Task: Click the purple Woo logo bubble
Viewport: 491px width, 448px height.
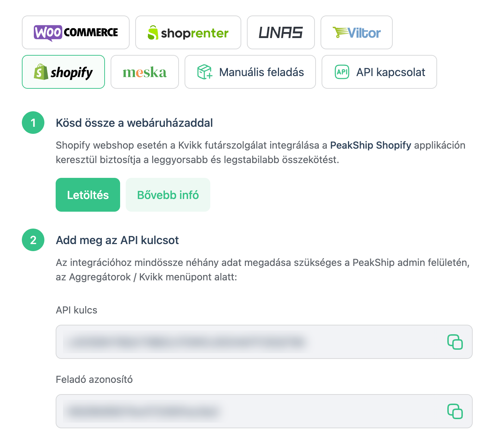Action: pos(48,33)
